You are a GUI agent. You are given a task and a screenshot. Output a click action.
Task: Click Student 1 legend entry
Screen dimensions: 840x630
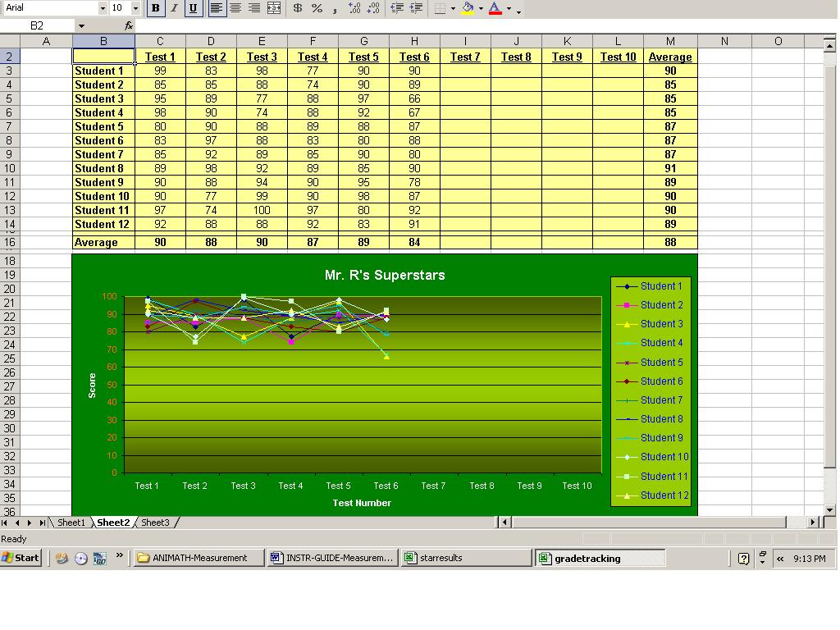click(651, 286)
